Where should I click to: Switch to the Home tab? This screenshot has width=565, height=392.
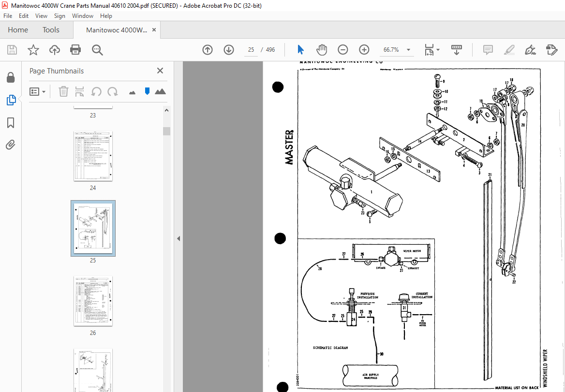pos(18,30)
